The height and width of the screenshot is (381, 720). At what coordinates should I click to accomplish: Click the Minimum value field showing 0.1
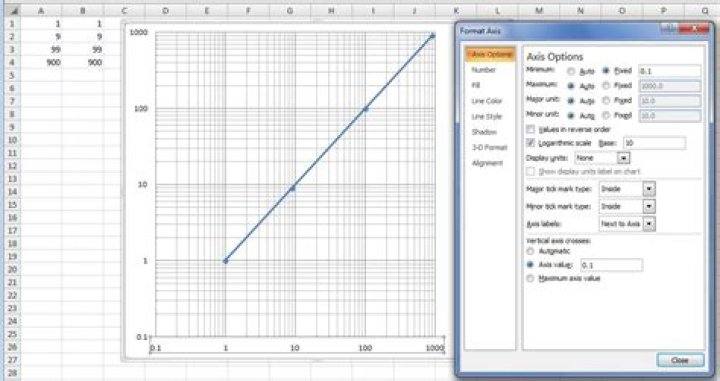pyautogui.click(x=669, y=71)
